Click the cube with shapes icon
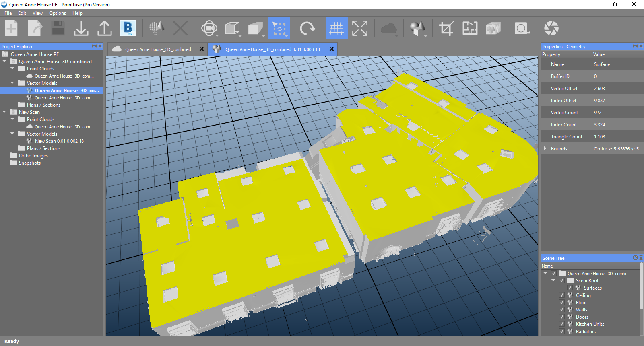Screen dimensions: 644x346 pyautogui.click(x=493, y=29)
